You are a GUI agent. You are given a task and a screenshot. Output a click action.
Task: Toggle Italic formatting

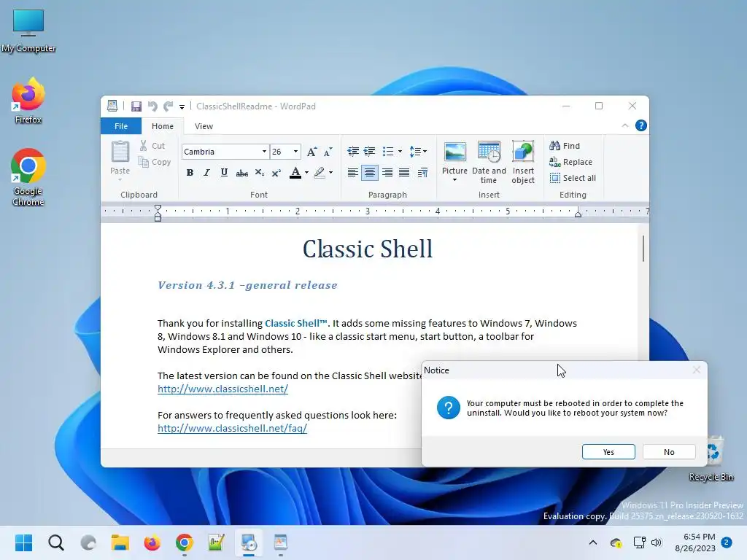click(x=206, y=172)
